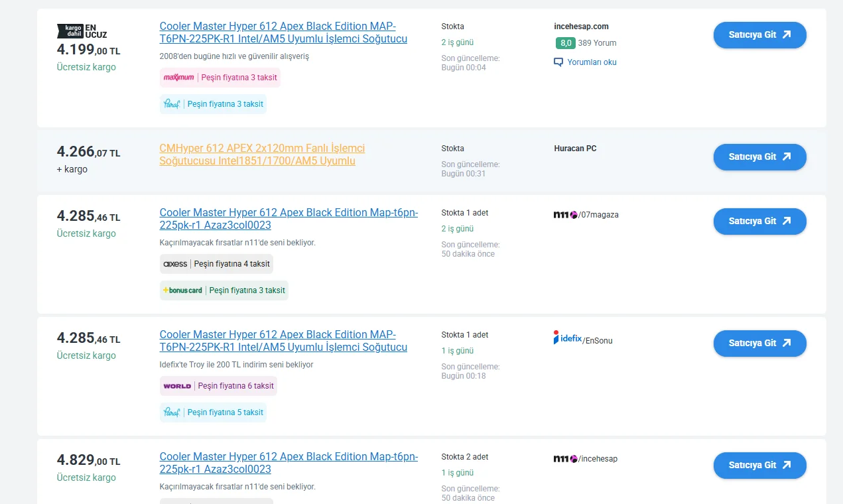Image resolution: width=843 pixels, height=504 pixels.
Task: Go to seller for 4.199,00 TL offer
Action: [759, 35]
